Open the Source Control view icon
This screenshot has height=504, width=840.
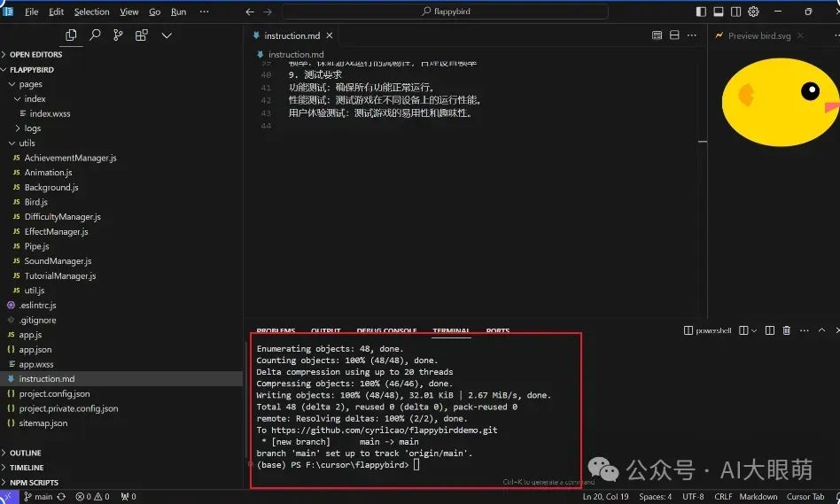click(118, 35)
